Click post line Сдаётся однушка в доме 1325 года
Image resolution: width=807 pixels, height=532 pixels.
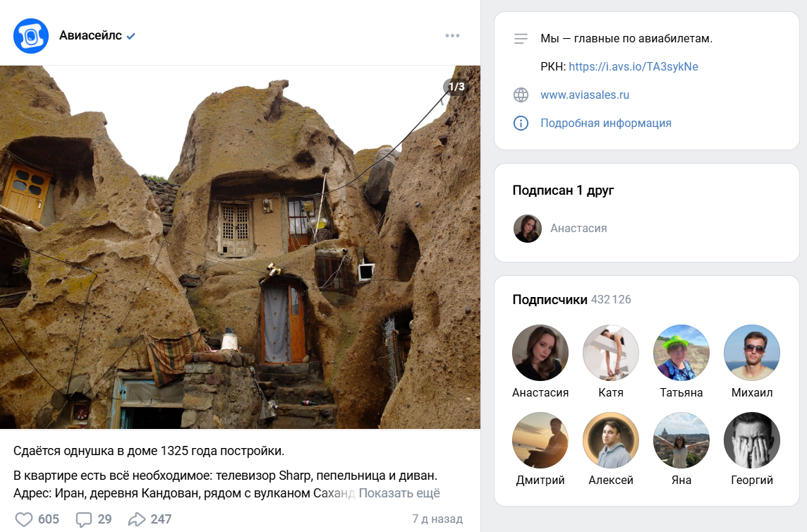point(149,451)
